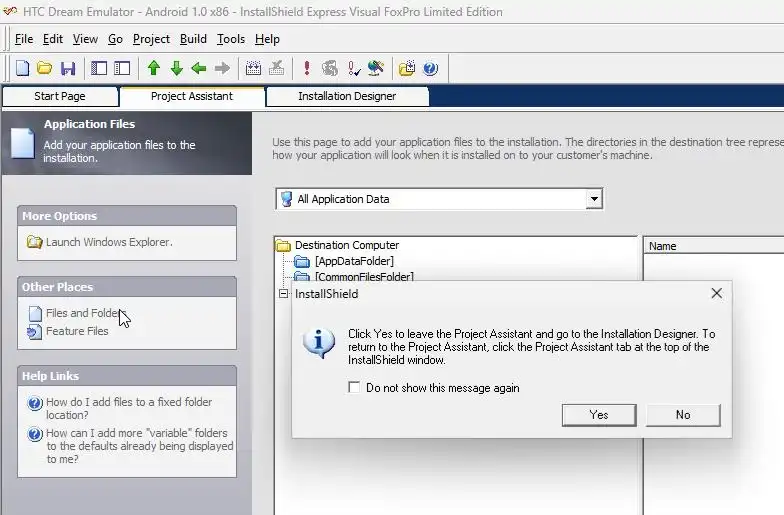The width and height of the screenshot is (784, 515).
Task: Click the Open Project folder icon
Action: click(x=44, y=68)
